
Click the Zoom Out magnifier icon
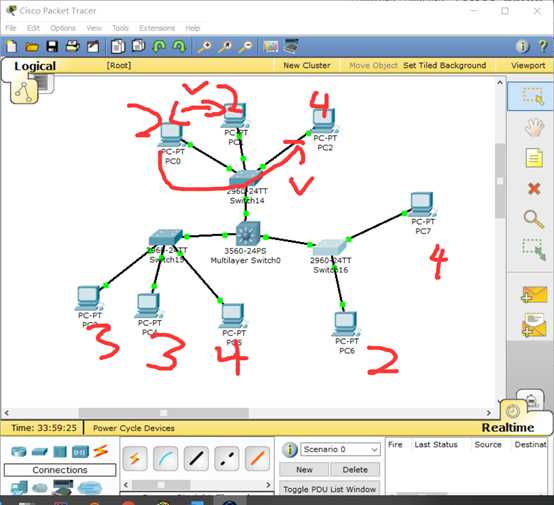246,46
